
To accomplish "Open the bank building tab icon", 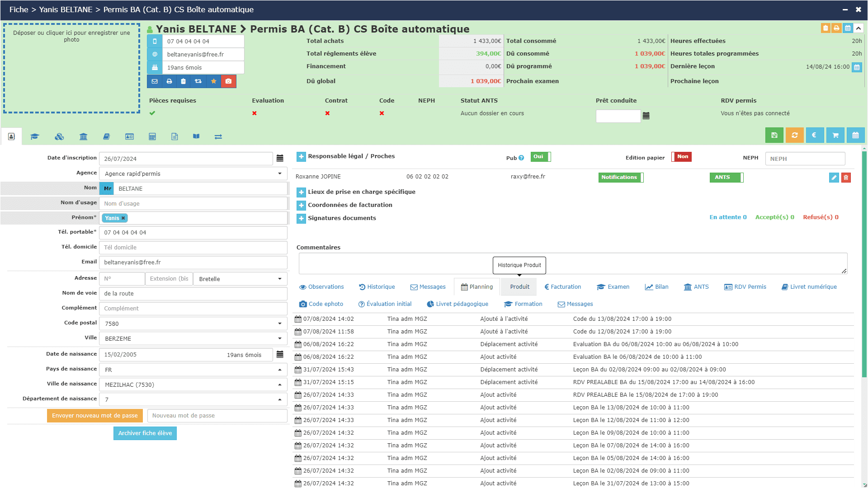I will tap(83, 136).
